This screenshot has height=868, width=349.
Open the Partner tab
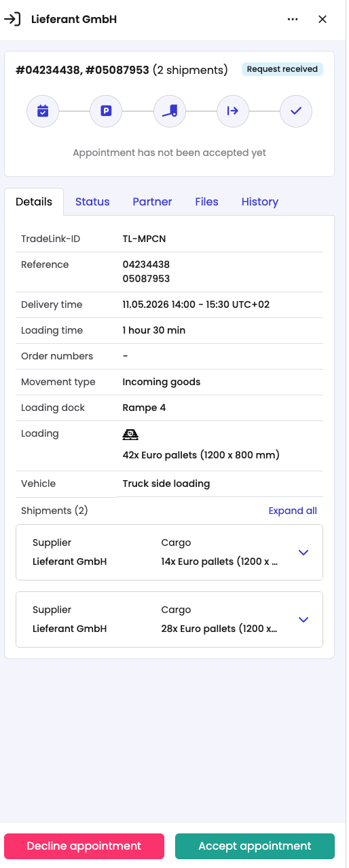click(x=152, y=201)
